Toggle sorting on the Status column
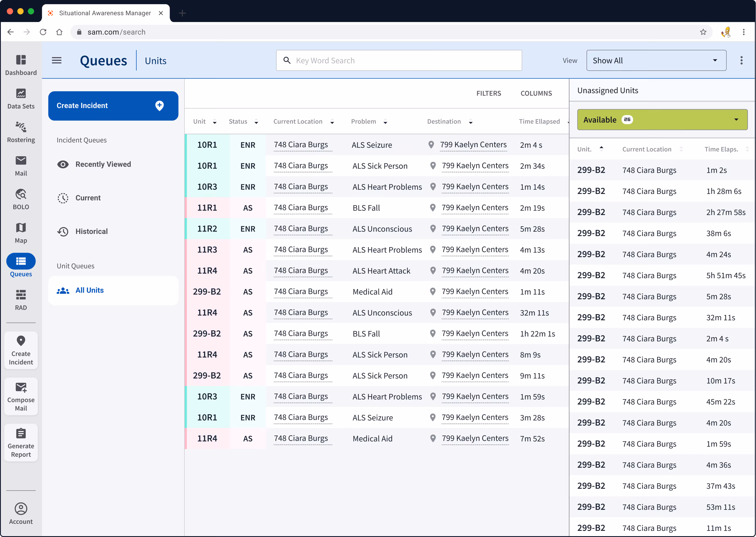This screenshot has height=537, width=756. click(256, 121)
